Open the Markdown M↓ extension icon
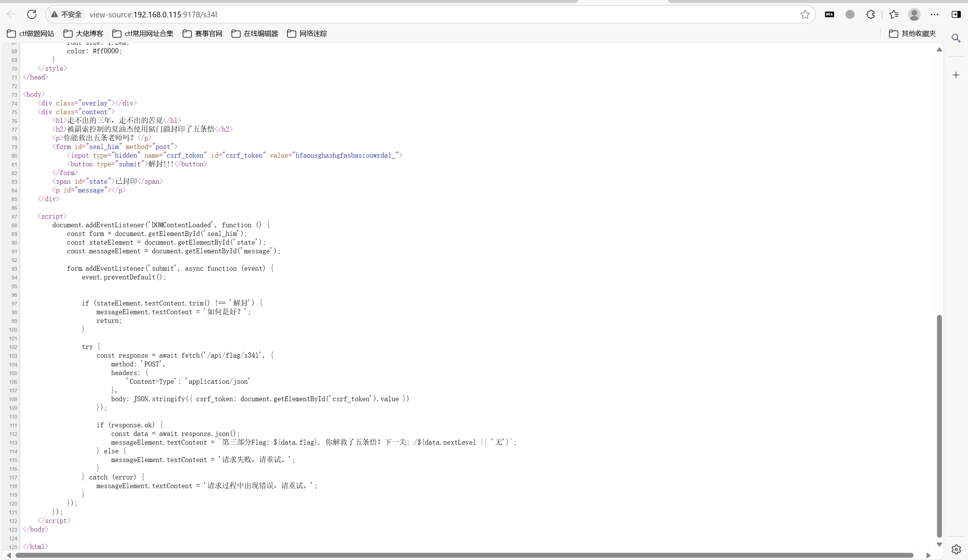This screenshot has width=968, height=560. coord(829,15)
